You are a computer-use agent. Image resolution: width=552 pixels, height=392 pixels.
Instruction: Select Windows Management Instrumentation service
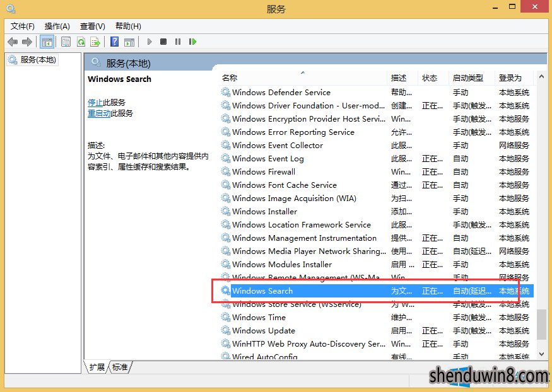[x=377, y=238]
